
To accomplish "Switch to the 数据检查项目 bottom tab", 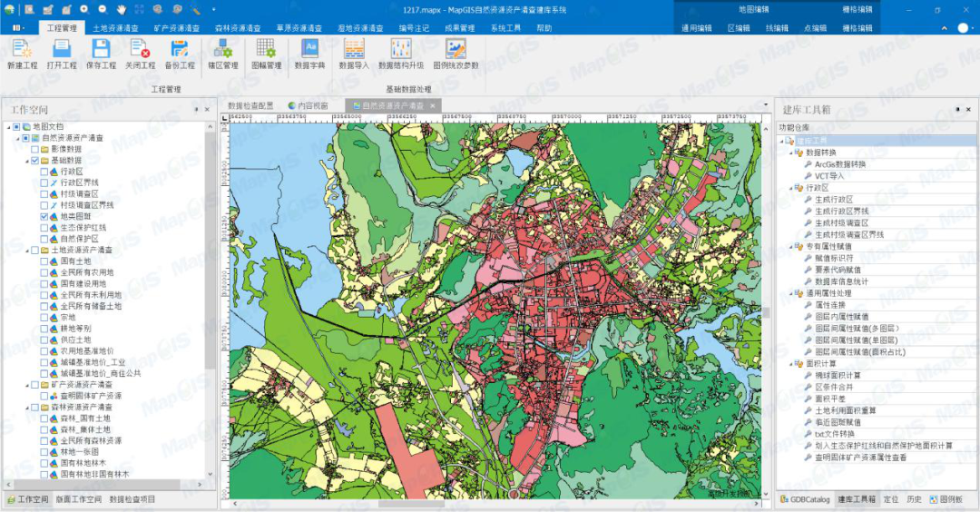I will pyautogui.click(x=132, y=499).
